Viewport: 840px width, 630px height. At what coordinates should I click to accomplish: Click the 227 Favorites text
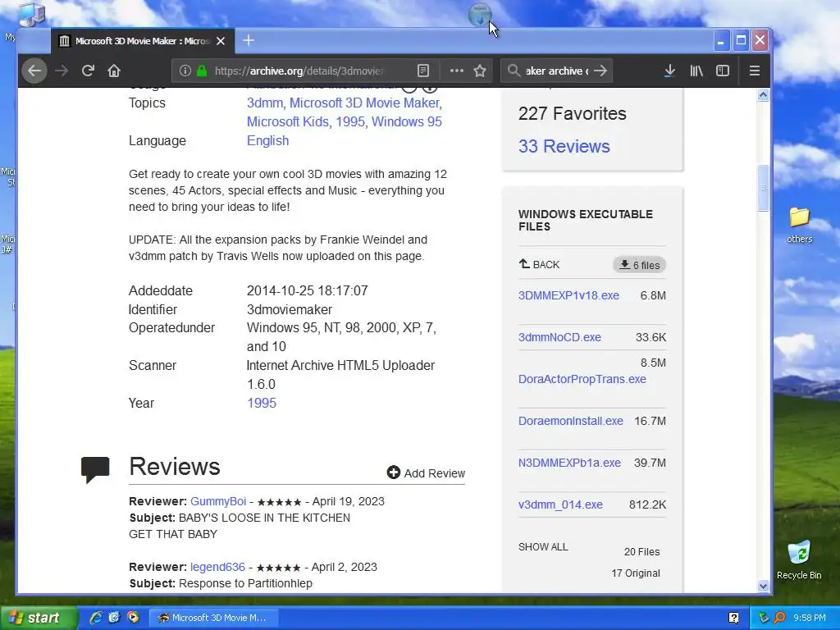coord(572,113)
